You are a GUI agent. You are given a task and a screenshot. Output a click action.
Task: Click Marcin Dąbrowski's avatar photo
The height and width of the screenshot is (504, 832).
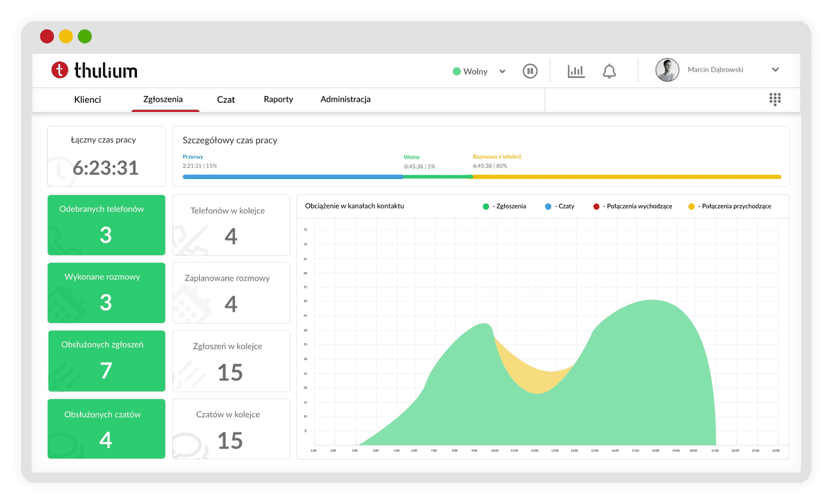point(668,70)
